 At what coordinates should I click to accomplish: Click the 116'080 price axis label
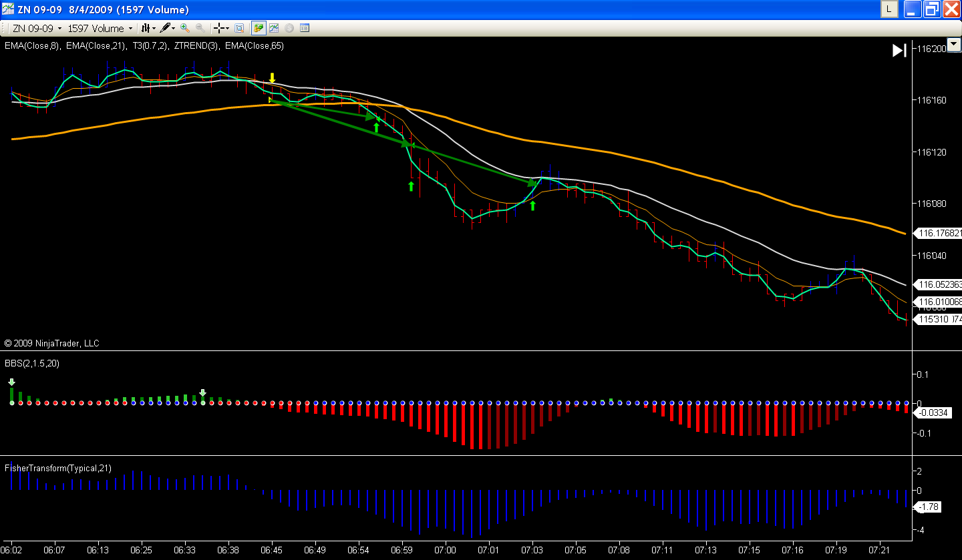933,204
